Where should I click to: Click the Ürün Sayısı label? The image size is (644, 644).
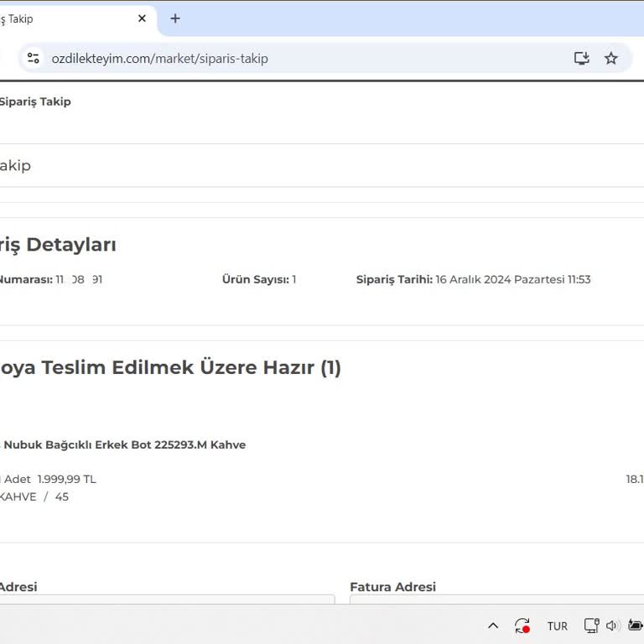[x=255, y=279]
